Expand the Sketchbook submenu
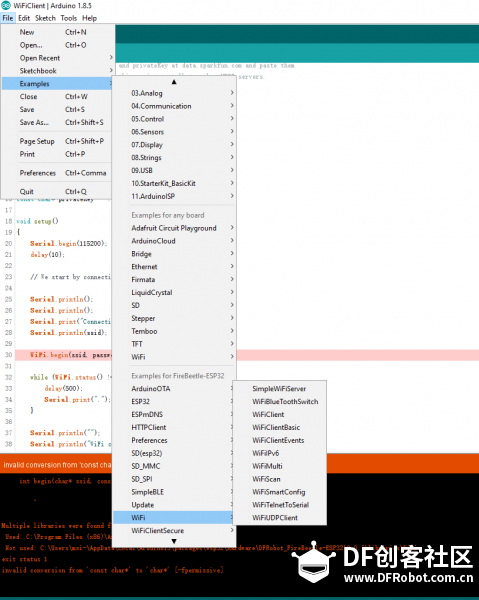Screen dimensions: 479x600 57,71
